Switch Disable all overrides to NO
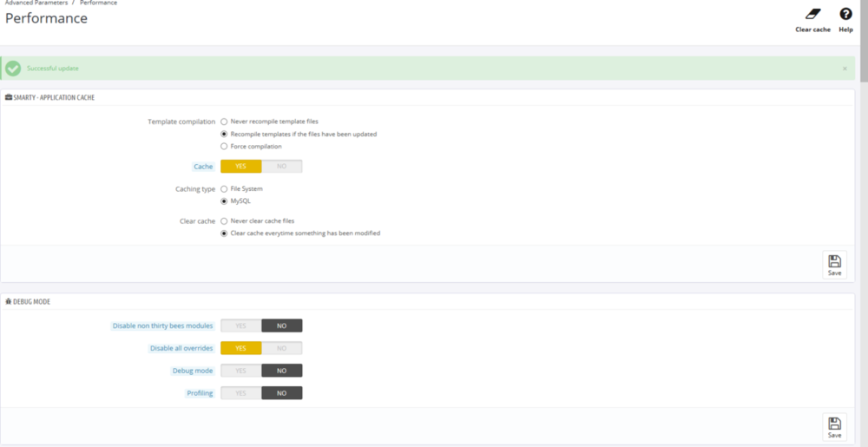 281,348
